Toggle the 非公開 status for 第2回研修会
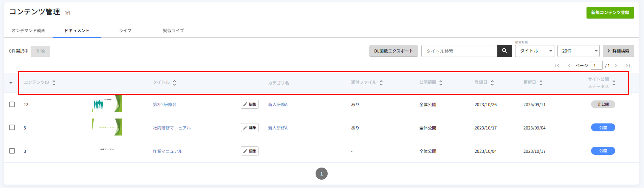Screen dimensions: 644x188 603,104
